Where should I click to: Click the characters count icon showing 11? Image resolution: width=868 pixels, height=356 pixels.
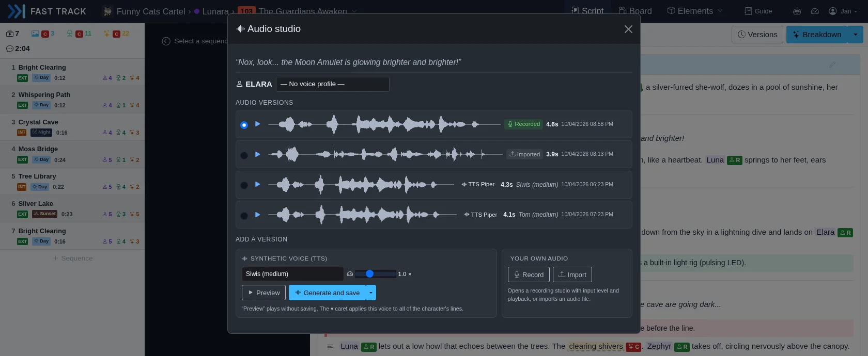click(70, 34)
